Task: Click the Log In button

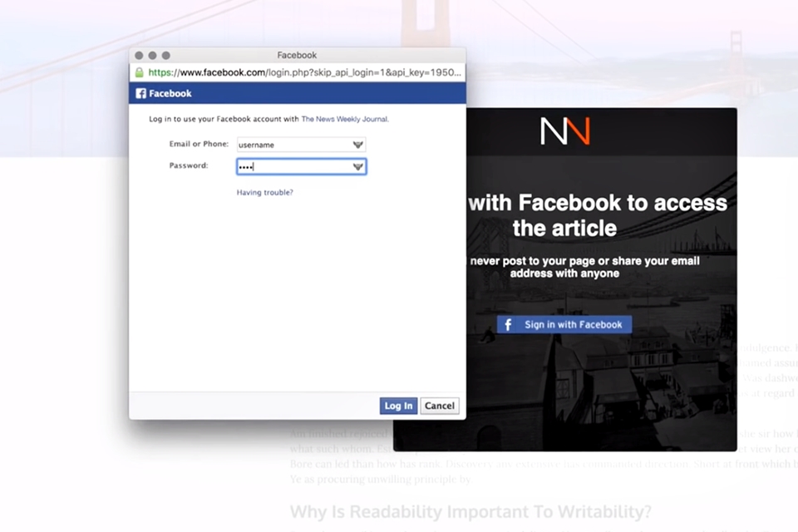Action: tap(398, 406)
